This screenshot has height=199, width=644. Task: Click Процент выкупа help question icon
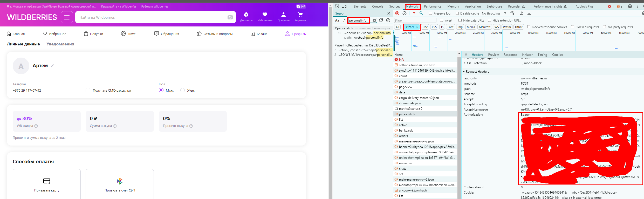(191, 126)
